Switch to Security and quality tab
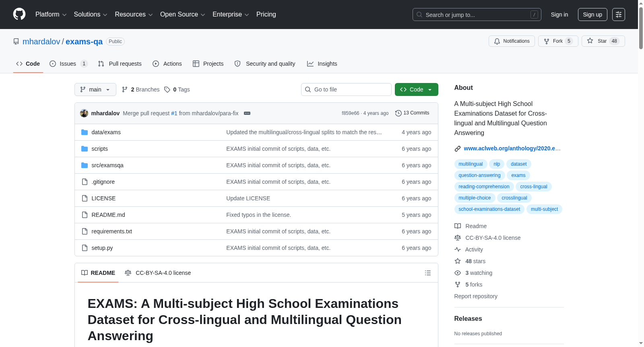The image size is (644, 347). pos(265,64)
